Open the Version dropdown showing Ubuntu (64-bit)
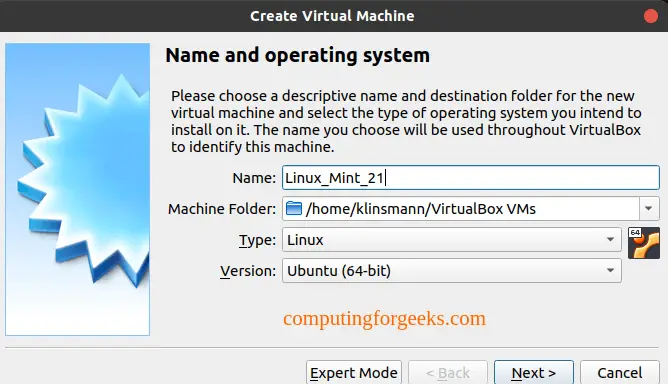This screenshot has height=384, width=668. pyautogui.click(x=452, y=271)
